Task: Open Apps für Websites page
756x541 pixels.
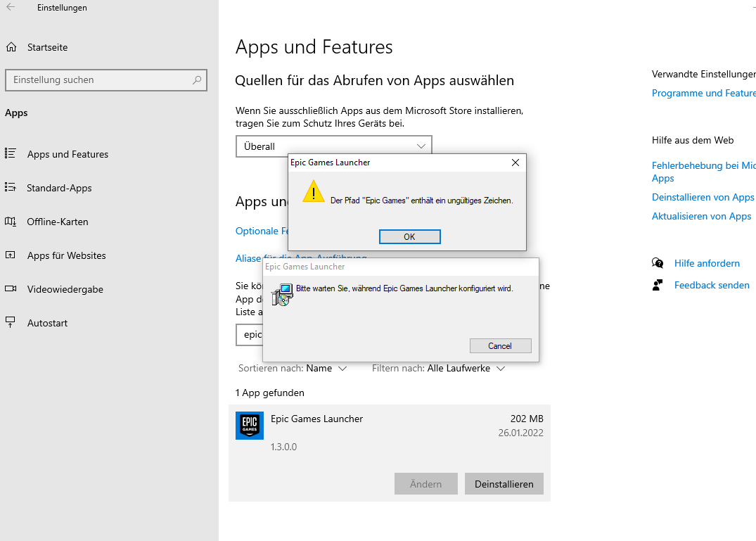Action: pyautogui.click(x=67, y=255)
